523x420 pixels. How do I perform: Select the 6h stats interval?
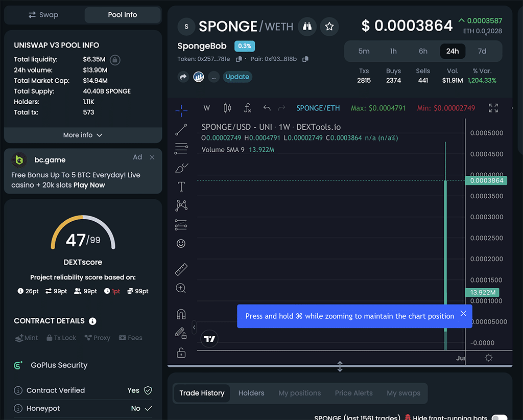pos(423,51)
